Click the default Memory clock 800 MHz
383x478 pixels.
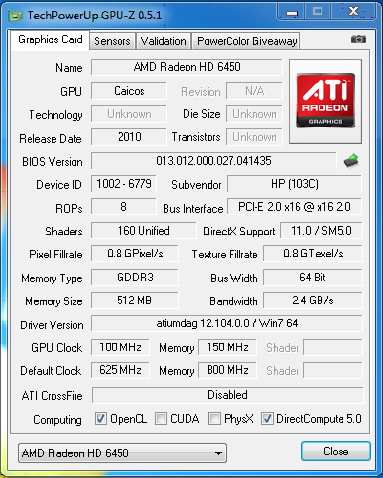(x=227, y=370)
